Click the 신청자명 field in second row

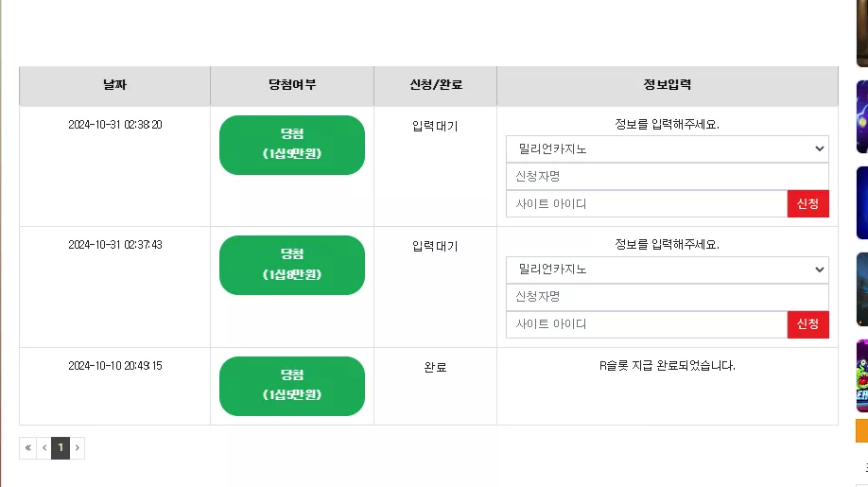[667, 297]
